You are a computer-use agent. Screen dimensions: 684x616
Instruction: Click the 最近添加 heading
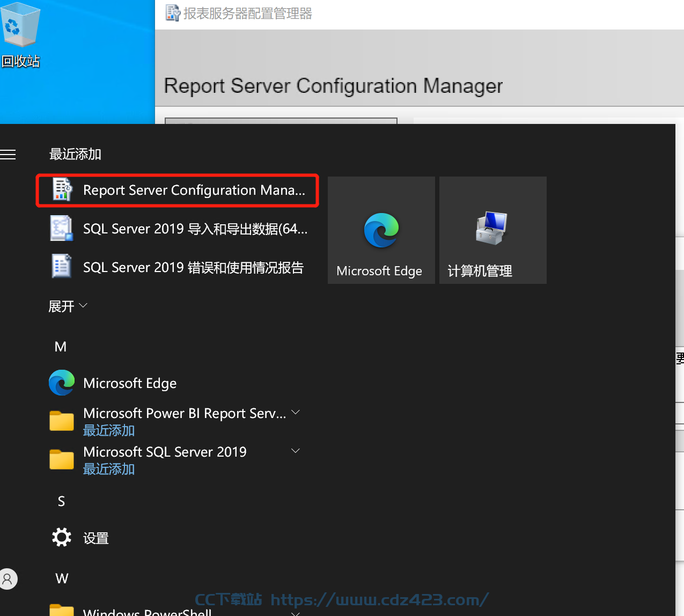pyautogui.click(x=75, y=155)
